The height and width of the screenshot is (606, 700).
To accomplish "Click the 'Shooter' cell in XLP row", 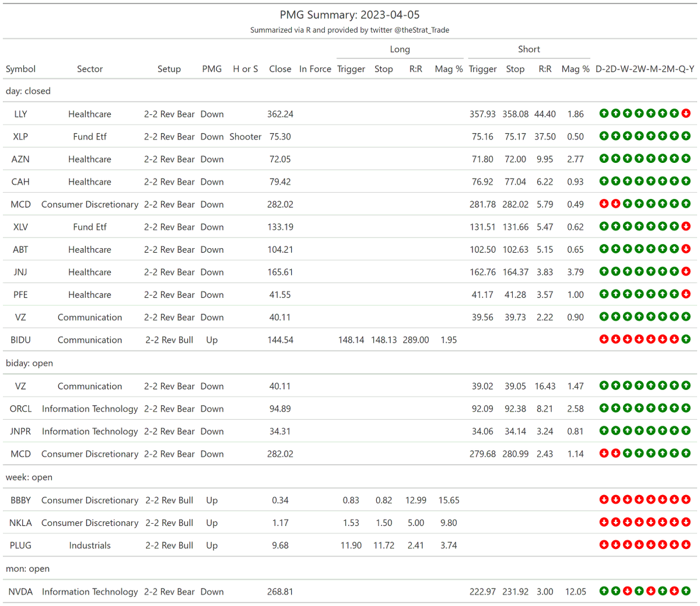I will [246, 137].
